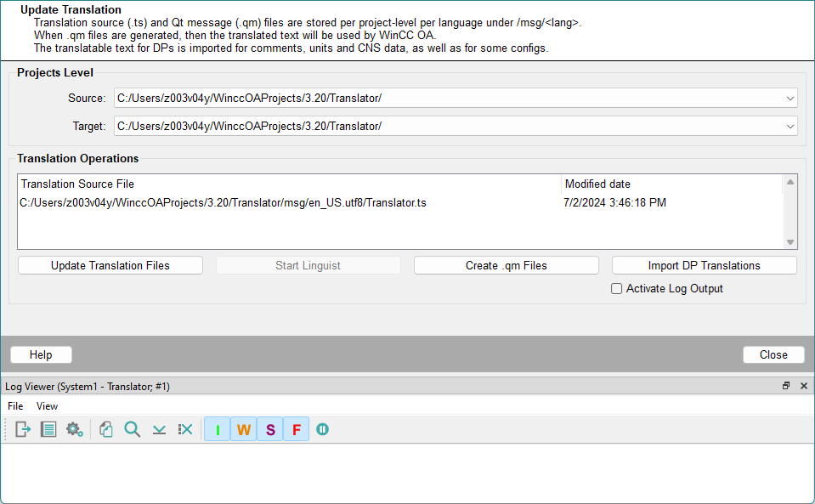Click the Create .qm Files button
This screenshot has width=815, height=504.
506,266
